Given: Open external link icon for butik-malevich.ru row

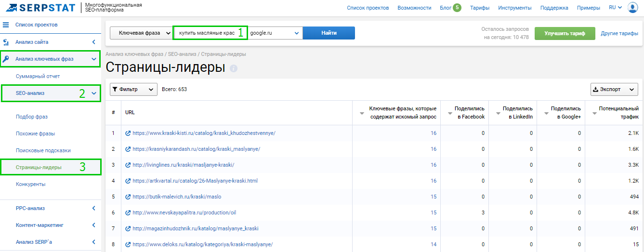Looking at the screenshot, I should (128, 197).
